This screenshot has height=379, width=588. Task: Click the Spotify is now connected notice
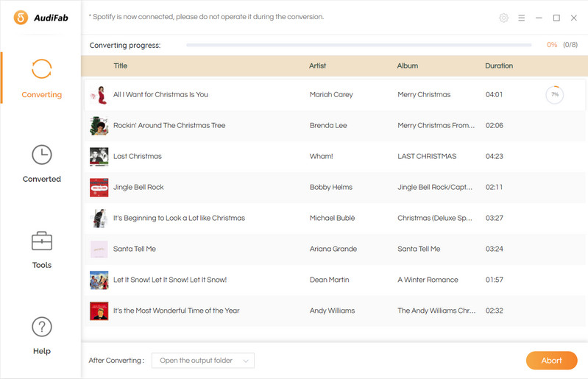point(206,17)
